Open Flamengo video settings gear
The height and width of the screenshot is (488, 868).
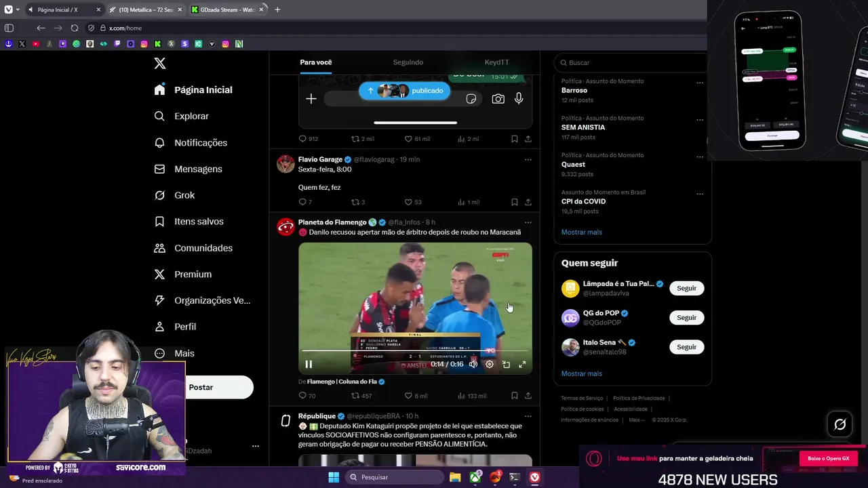(x=490, y=364)
